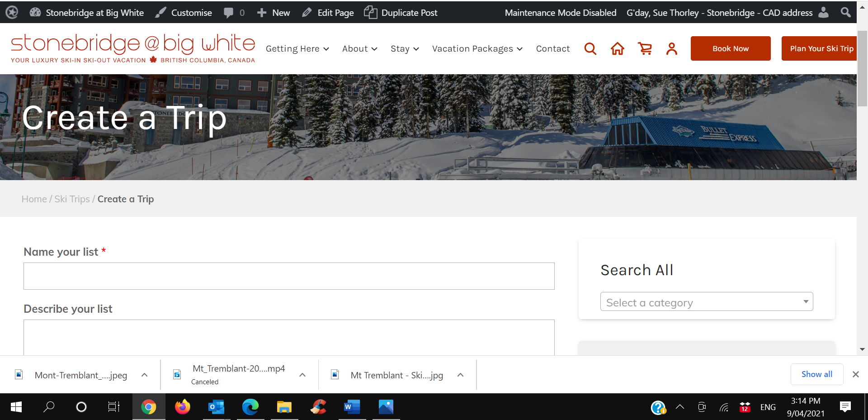Expand the About menu
This screenshot has width=868, height=420.
coord(359,48)
